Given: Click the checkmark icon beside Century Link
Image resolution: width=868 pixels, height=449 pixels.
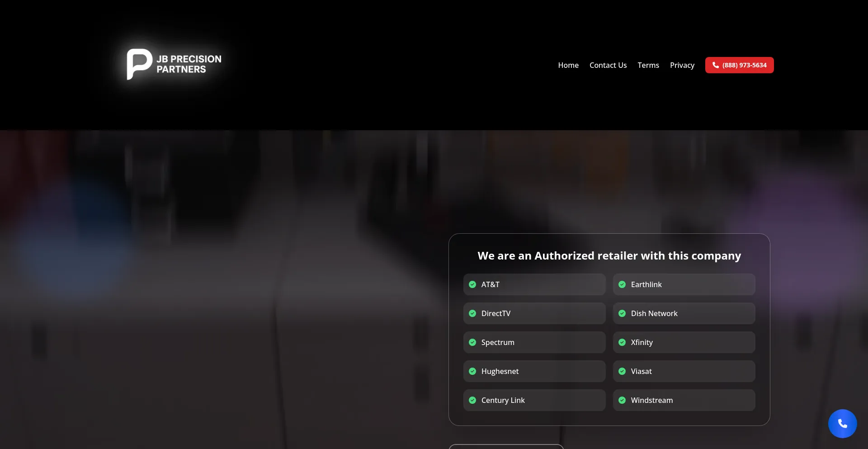Looking at the screenshot, I should click(x=472, y=400).
